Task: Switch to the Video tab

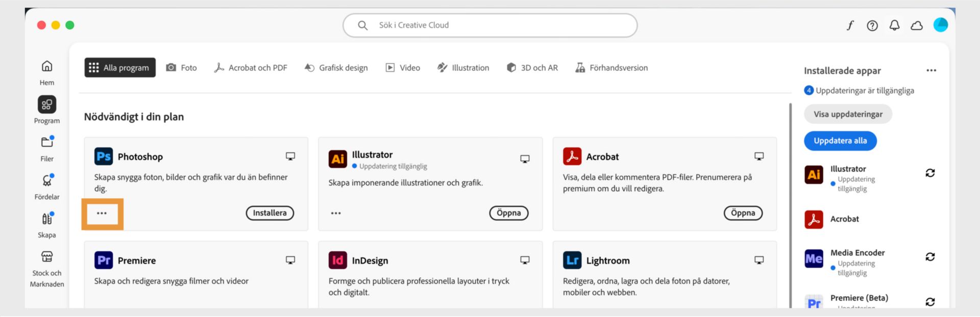Action: pos(403,68)
